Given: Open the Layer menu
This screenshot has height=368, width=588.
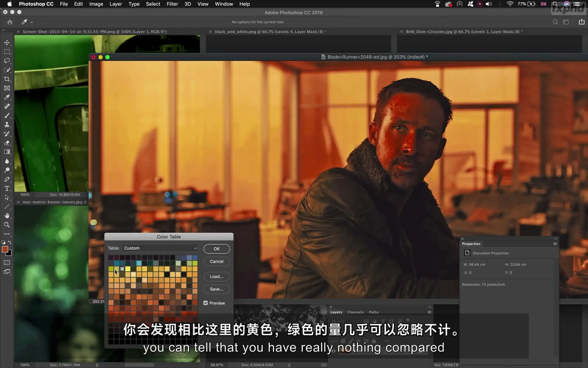Looking at the screenshot, I should pyautogui.click(x=116, y=4).
